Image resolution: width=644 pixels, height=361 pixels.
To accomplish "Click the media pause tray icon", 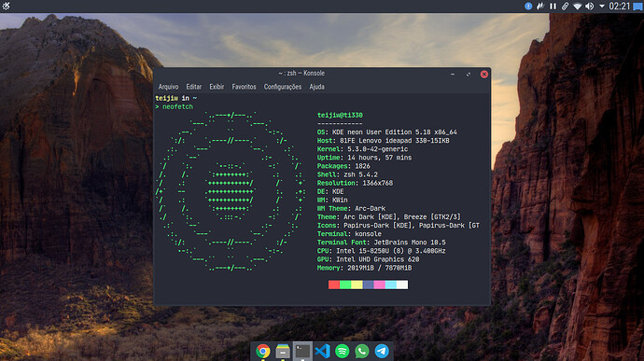I will coord(553,7).
